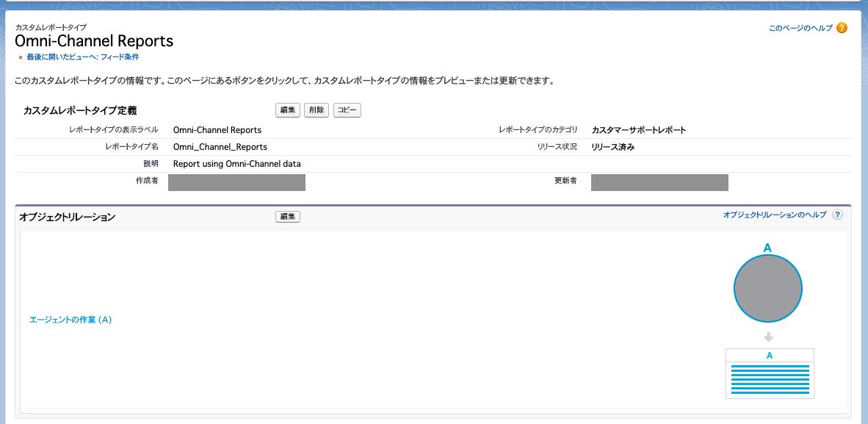This screenshot has width=868, height=424.
Task: Select the circular object A diagram
Action: 768,288
